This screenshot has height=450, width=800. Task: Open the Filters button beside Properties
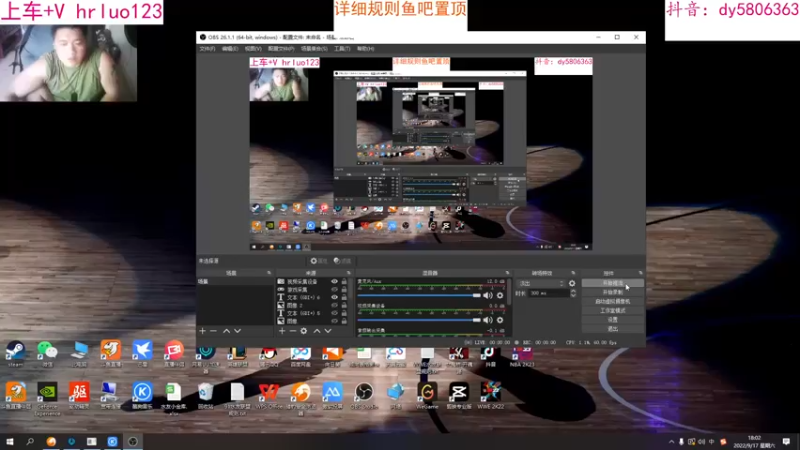[x=342, y=261]
